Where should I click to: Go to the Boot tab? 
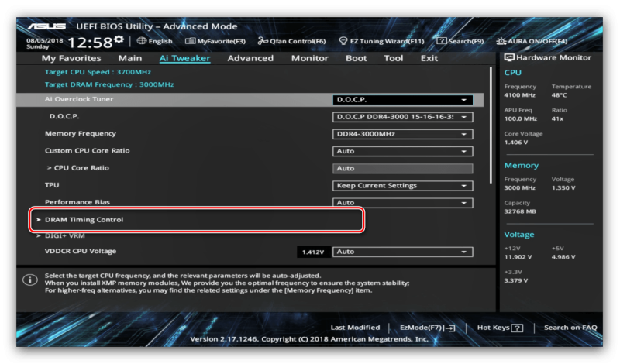356,58
